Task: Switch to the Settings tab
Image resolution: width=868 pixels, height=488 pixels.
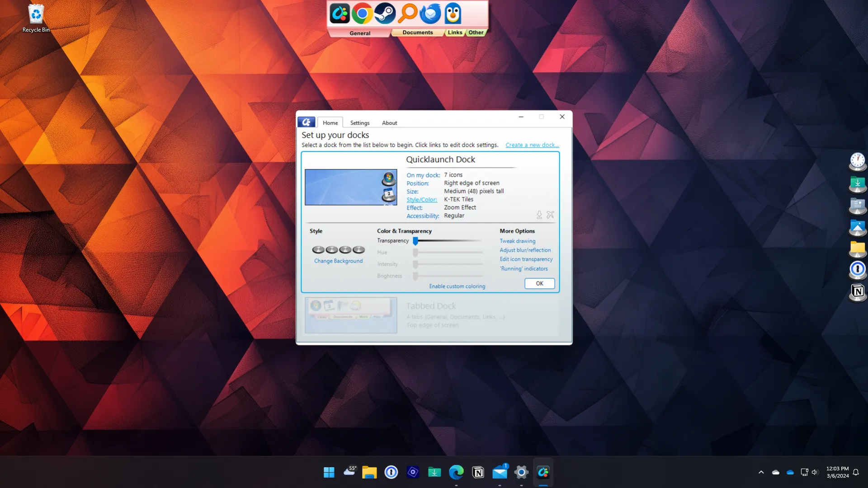Action: point(359,122)
